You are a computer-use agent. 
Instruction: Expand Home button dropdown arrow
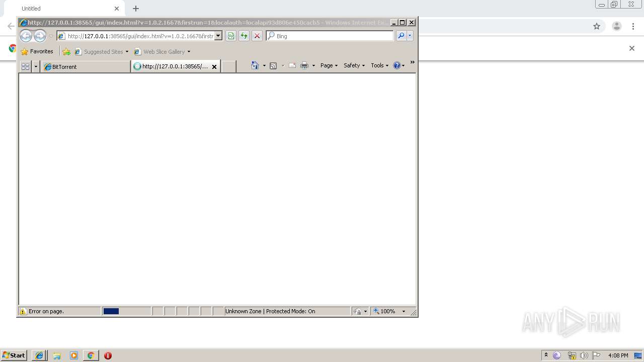[x=264, y=66]
